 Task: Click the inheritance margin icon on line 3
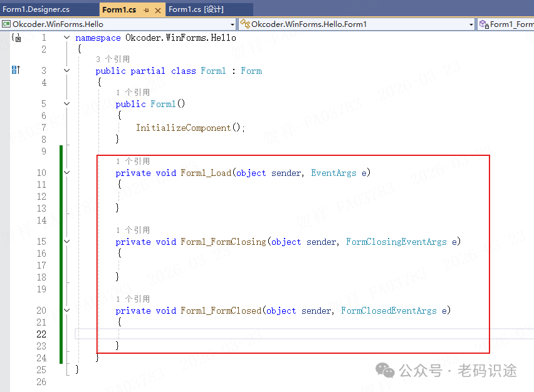click(16, 71)
